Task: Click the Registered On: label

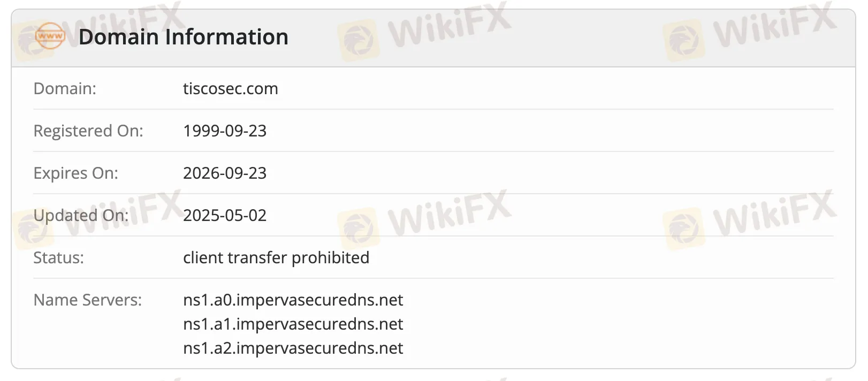Action: pyautogui.click(x=88, y=131)
